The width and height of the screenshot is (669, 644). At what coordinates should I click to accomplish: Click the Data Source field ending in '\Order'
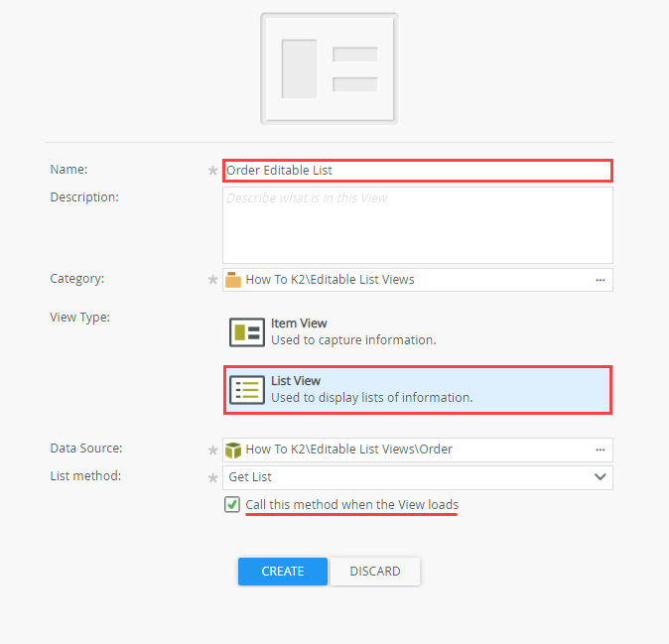coord(418,450)
